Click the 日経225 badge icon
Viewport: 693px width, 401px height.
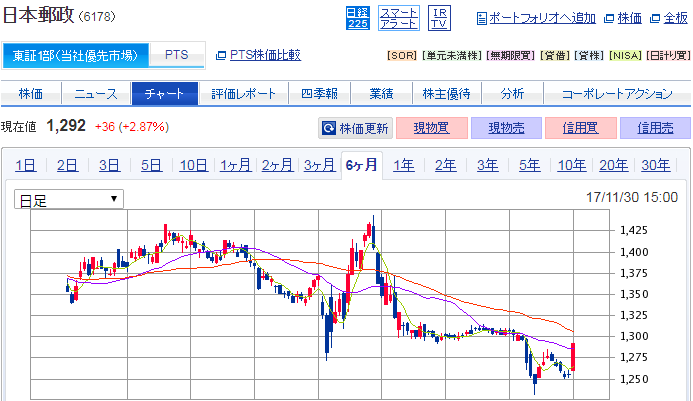(x=358, y=18)
